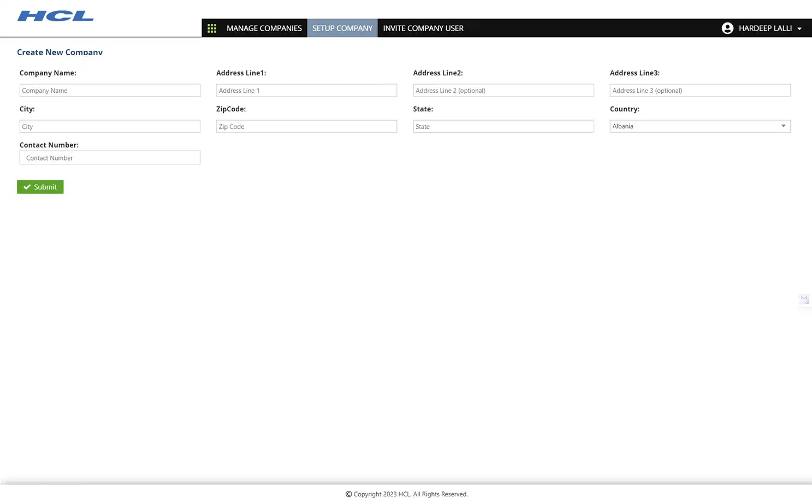Click inside the Company Name field
The image size is (812, 504).
(109, 90)
